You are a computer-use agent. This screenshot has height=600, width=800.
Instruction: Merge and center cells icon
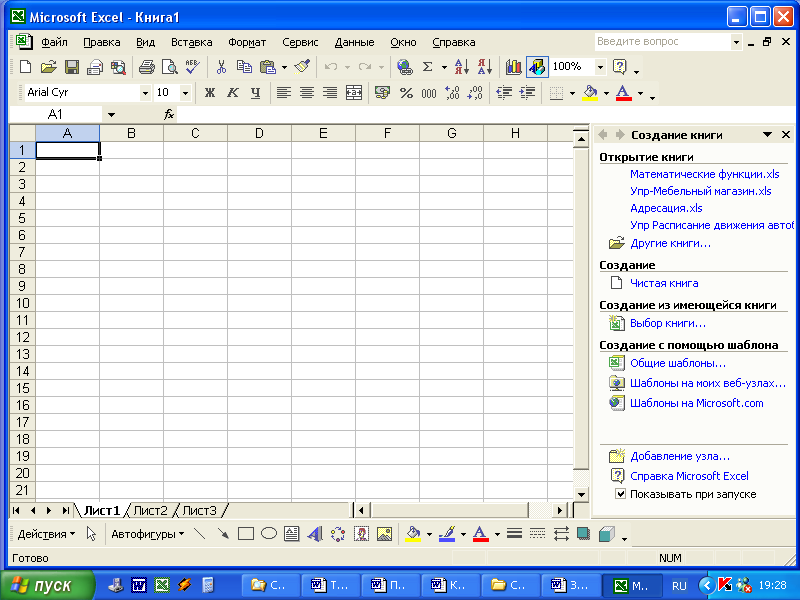click(354, 92)
